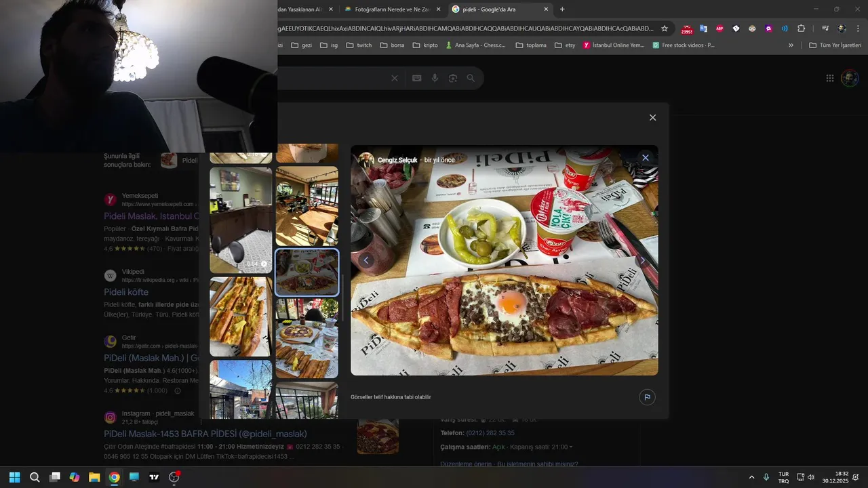
Task: Open the clock showing 18:32 30.12.2025
Action: (x=835, y=477)
